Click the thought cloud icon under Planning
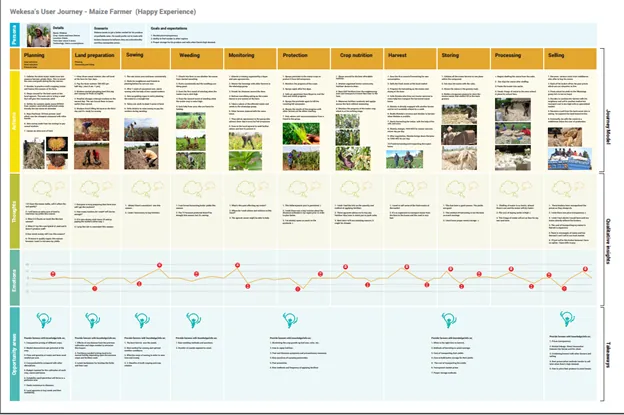This screenshot has height=415, width=624. (x=48, y=188)
